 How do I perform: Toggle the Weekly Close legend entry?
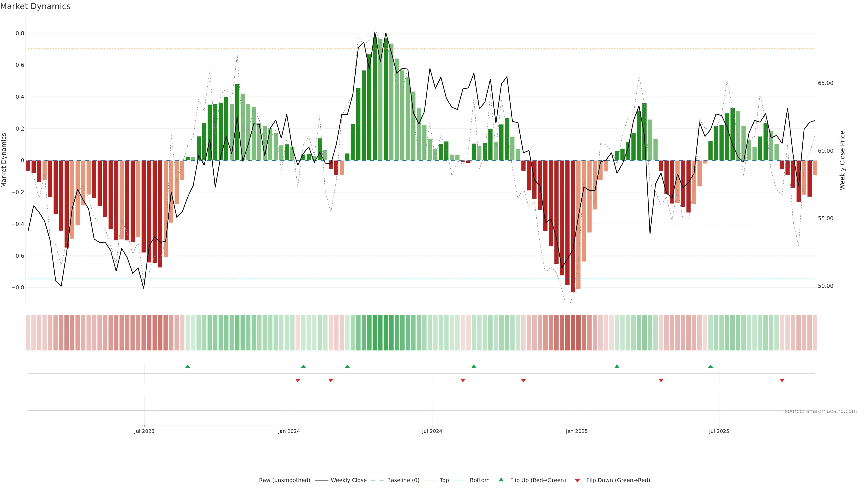pyautogui.click(x=348, y=480)
